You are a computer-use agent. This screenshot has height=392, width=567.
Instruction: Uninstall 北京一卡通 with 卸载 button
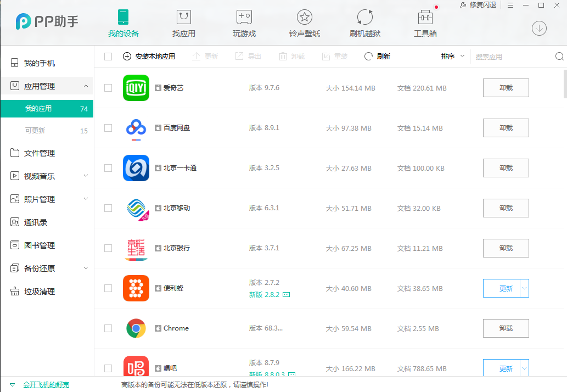506,168
